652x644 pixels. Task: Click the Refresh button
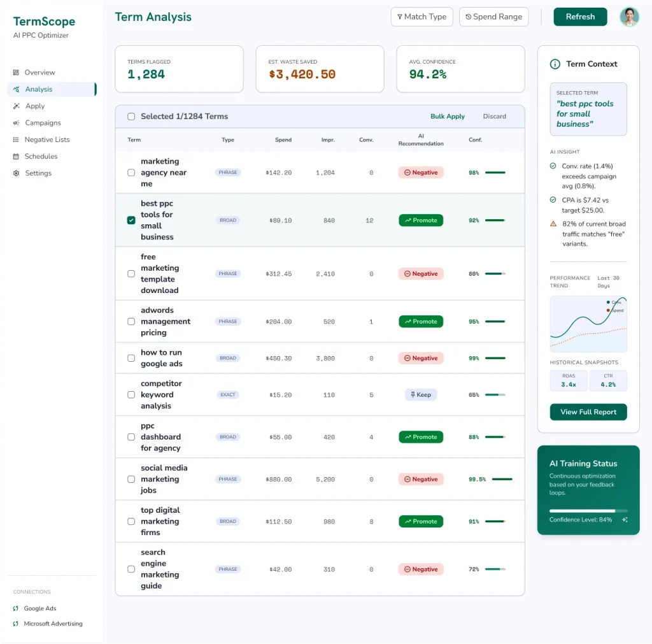click(580, 17)
